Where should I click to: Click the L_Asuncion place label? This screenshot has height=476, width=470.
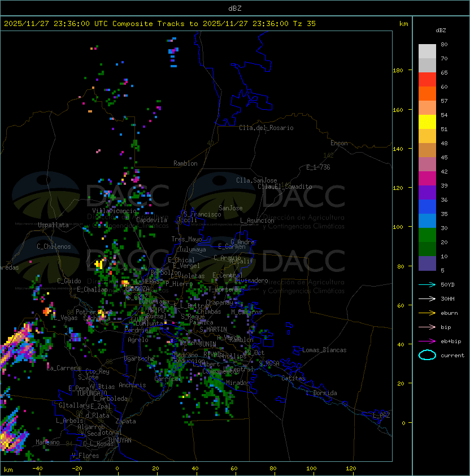257,220
